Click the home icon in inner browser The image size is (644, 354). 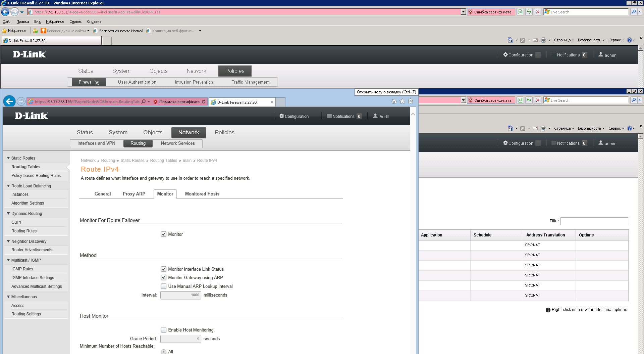(x=394, y=101)
